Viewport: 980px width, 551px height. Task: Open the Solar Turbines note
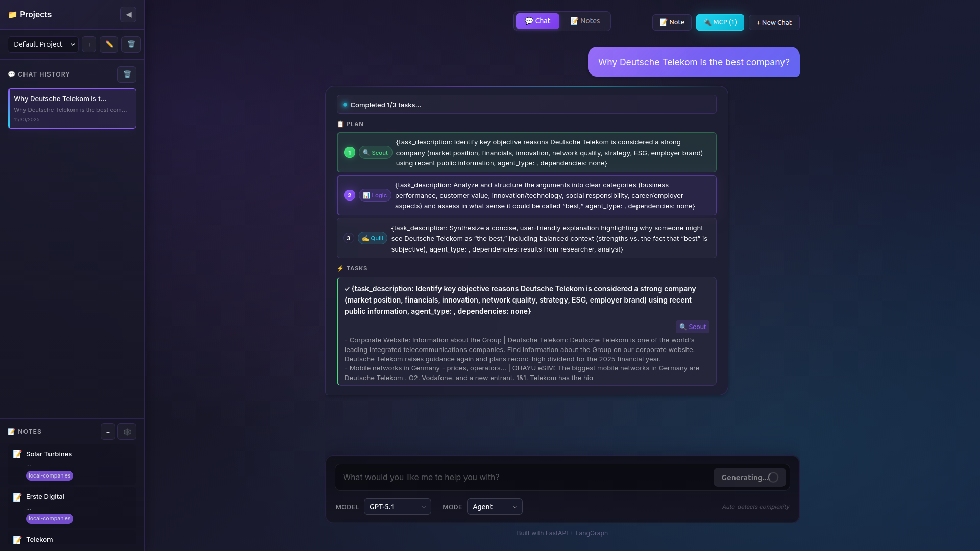49,454
